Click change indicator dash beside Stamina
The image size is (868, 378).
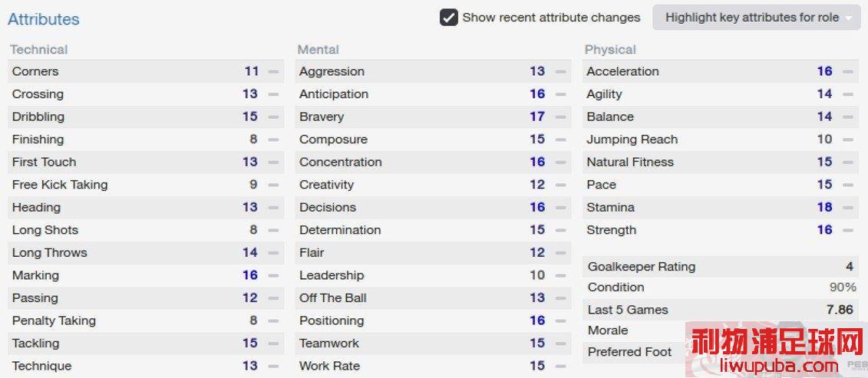tap(847, 208)
